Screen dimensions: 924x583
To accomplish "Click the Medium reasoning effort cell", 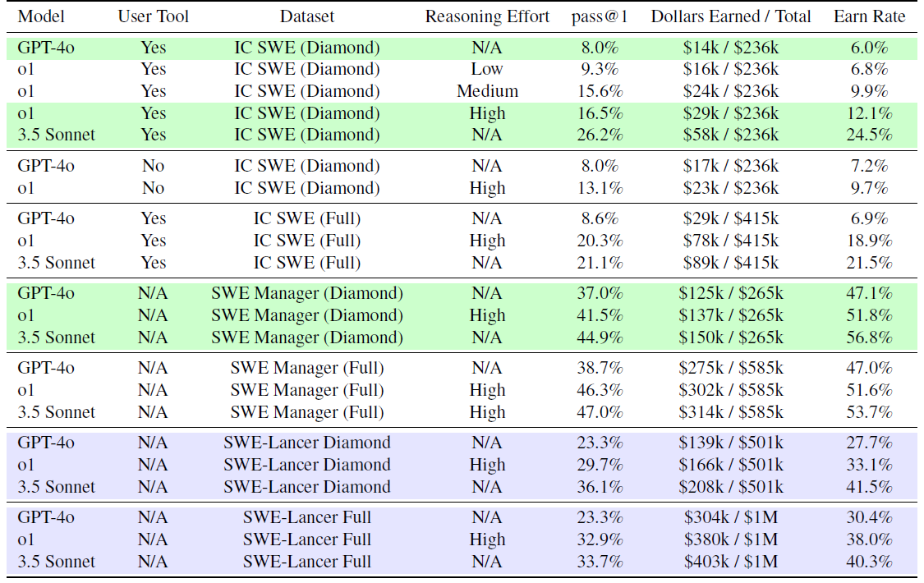I will (487, 91).
